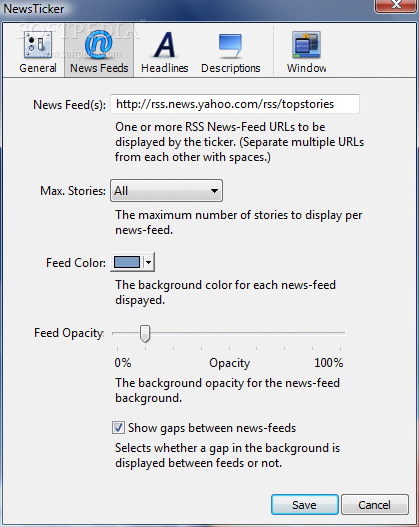
Task: Open the Window settings icon
Action: [306, 45]
